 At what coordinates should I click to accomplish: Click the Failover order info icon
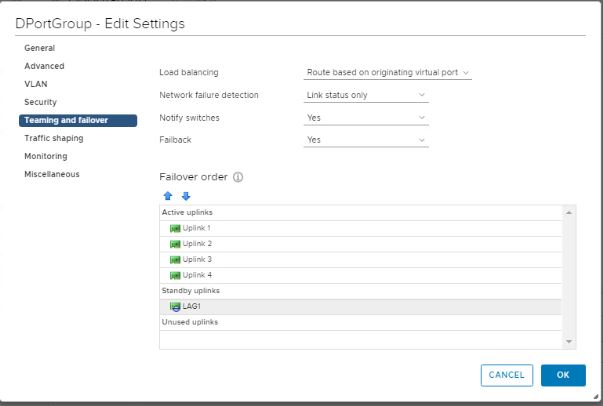238,177
